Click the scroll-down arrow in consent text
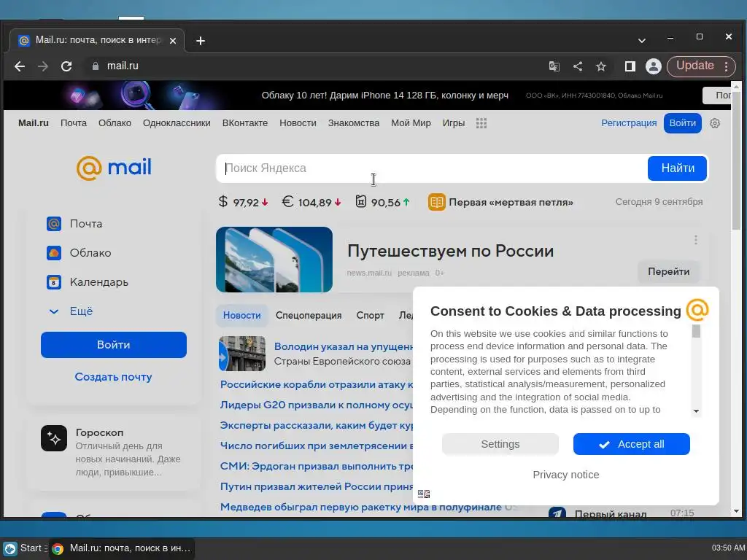The width and height of the screenshot is (747, 560). point(696,411)
